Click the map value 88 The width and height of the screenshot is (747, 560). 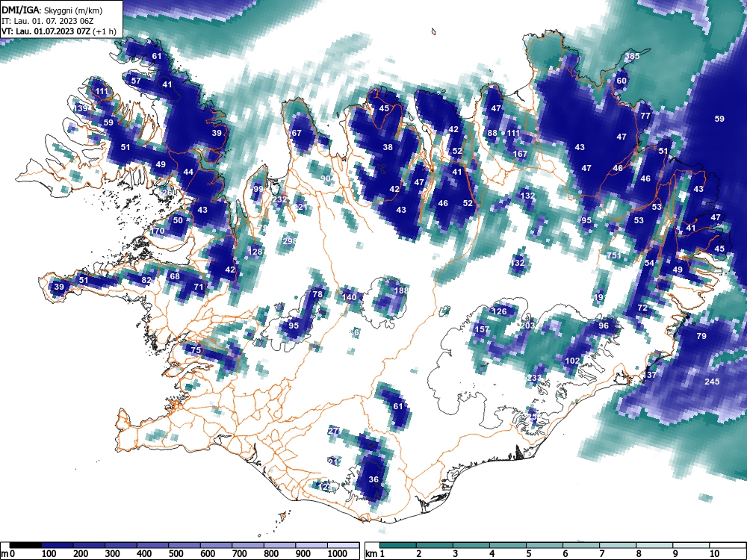[492, 133]
